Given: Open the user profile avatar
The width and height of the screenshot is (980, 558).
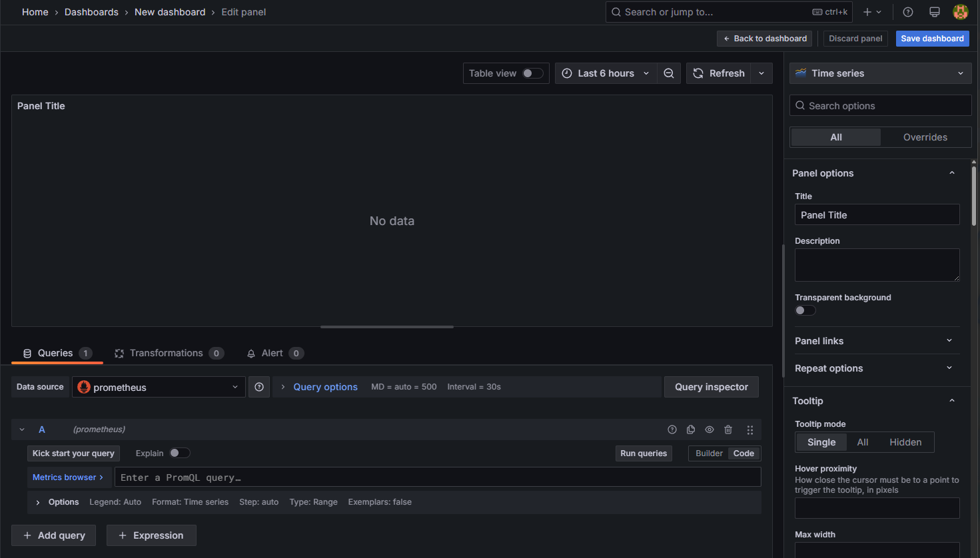Looking at the screenshot, I should [961, 12].
